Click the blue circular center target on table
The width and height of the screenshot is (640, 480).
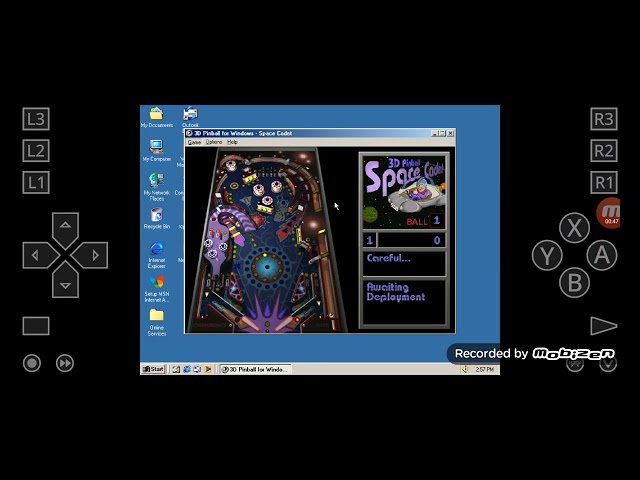tap(267, 267)
